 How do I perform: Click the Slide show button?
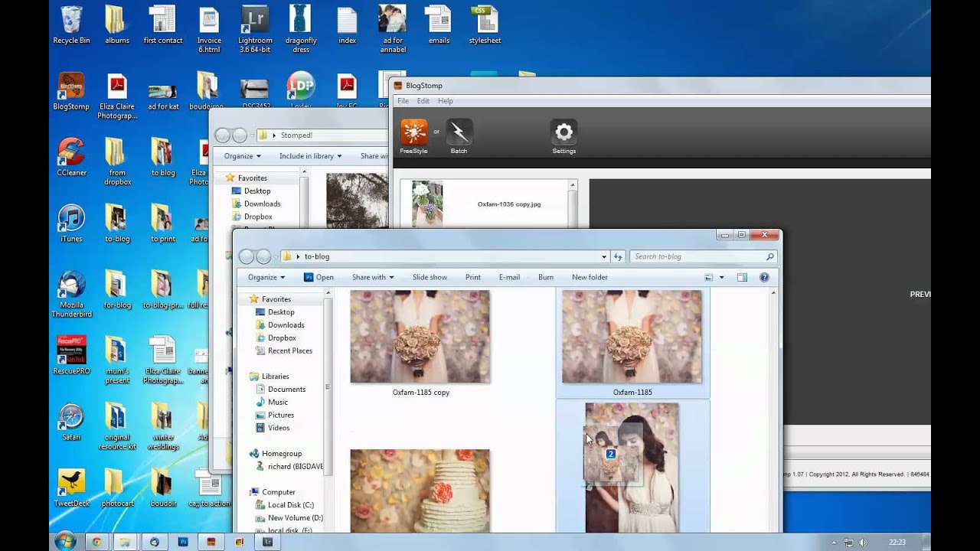(430, 277)
